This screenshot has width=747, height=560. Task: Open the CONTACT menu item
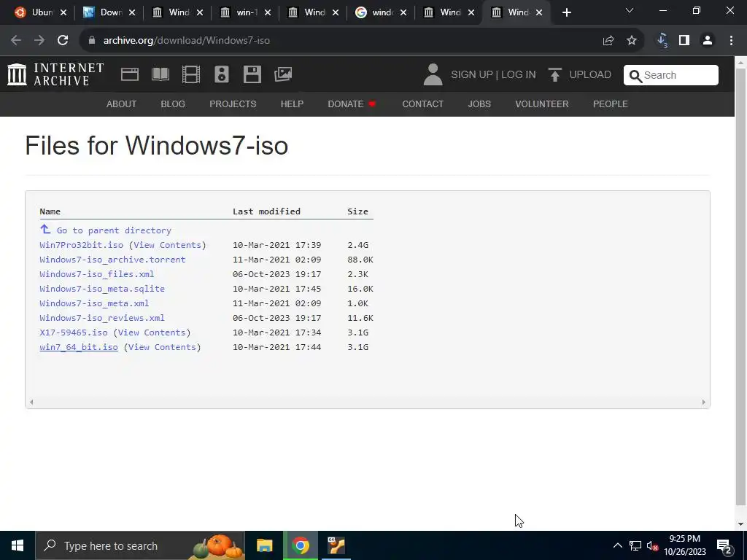pyautogui.click(x=422, y=104)
